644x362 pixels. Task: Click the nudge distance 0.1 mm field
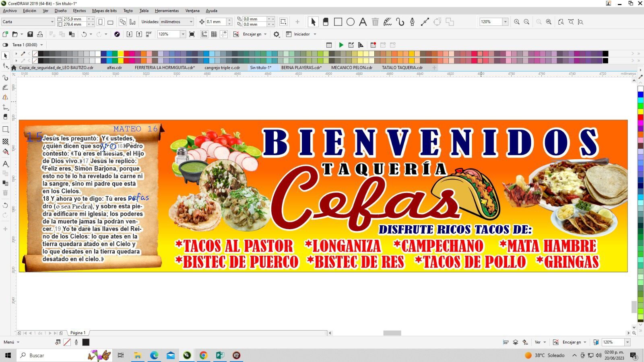(x=216, y=22)
